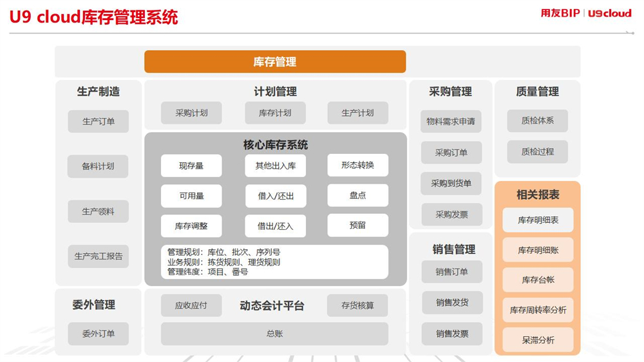Select the 存货核算 box

[x=357, y=305]
